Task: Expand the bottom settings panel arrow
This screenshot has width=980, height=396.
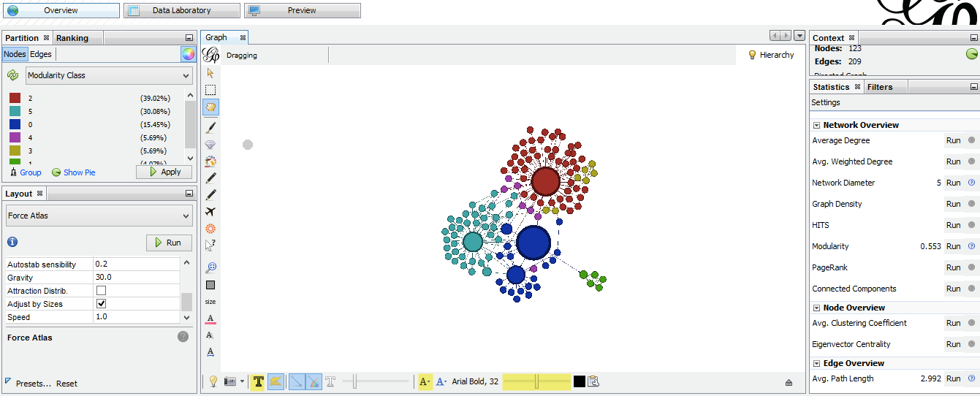Action: pos(789,382)
